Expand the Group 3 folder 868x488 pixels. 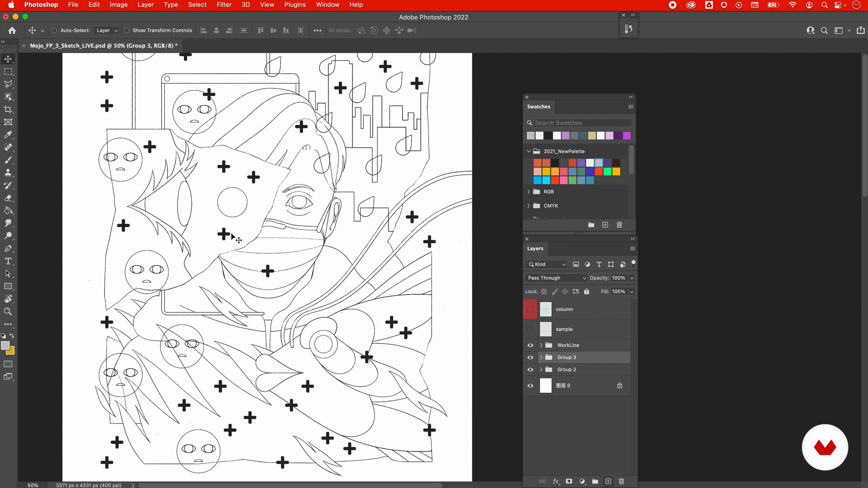[541, 357]
